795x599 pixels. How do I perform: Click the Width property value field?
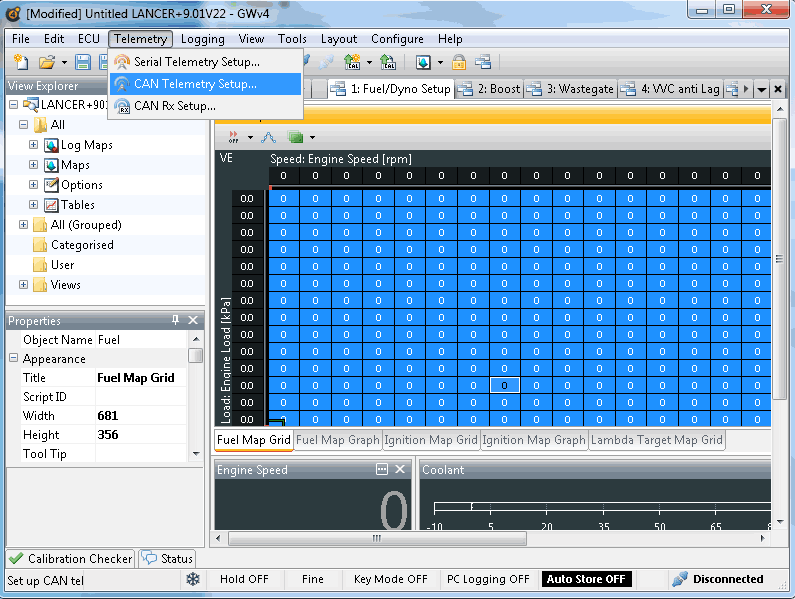click(x=140, y=416)
